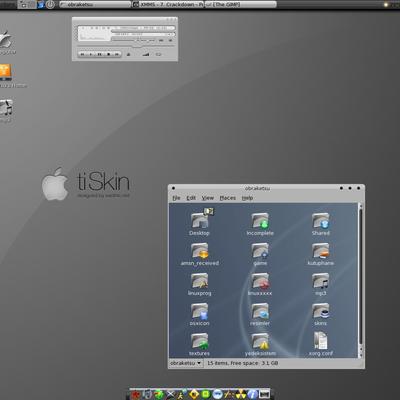
Task: Open the linuxxxxx folder
Action: [260, 284]
